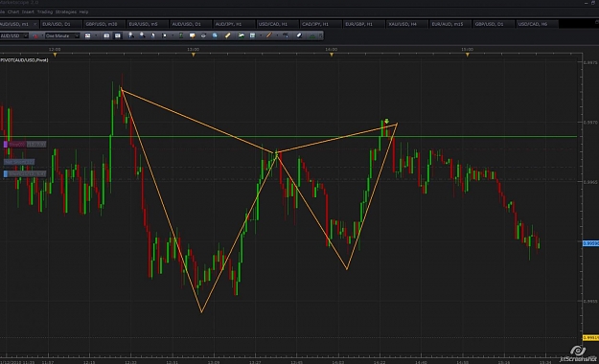Click the add indicator chart icon
The width and height of the screenshot is (599, 364).
(242, 35)
